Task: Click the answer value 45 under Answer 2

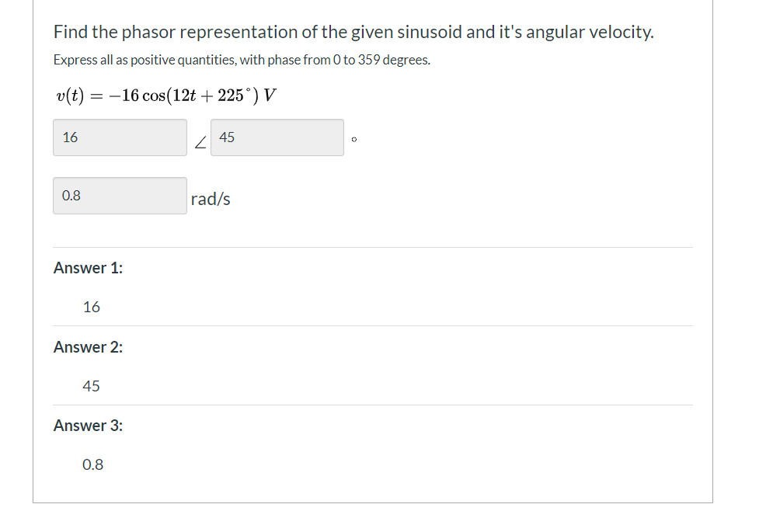Action: pyautogui.click(x=91, y=386)
